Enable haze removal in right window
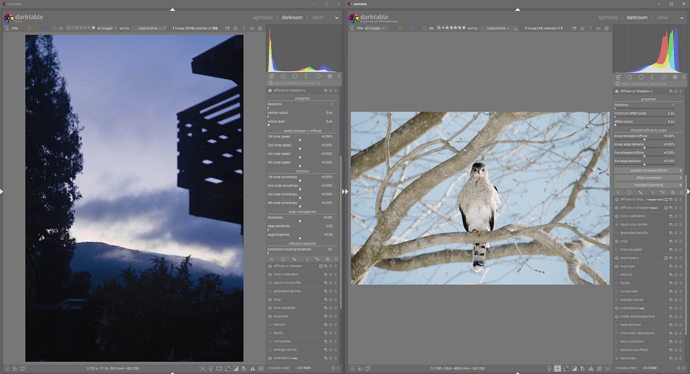 point(617,325)
